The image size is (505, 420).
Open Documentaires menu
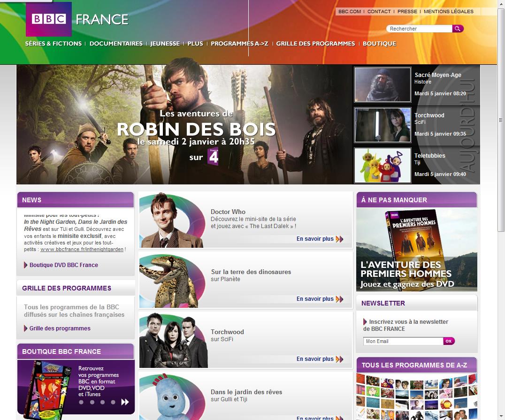(116, 44)
